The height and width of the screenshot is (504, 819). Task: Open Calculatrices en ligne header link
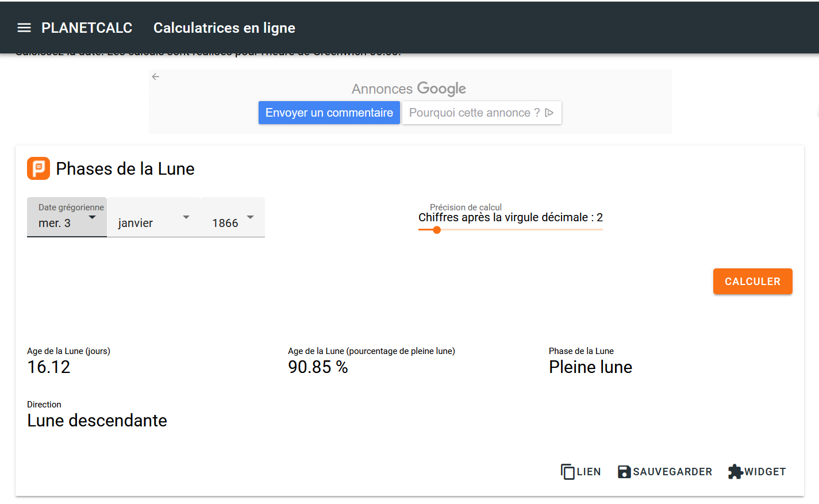[x=224, y=28]
